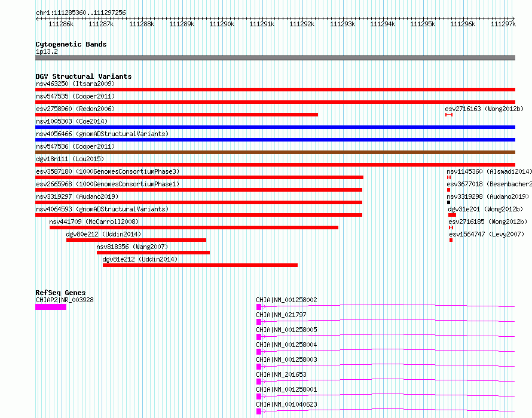Image resolution: width=532 pixels, height=418 pixels.
Task: Open esv2665968 (1000GenomesConsortiumPhase1) label
Action: coord(108,184)
